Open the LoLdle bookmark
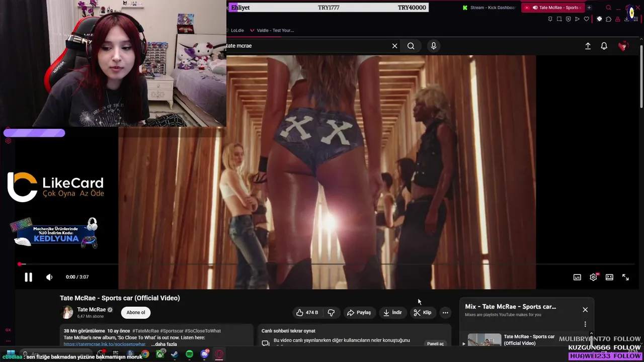644x362 pixels. [237, 30]
